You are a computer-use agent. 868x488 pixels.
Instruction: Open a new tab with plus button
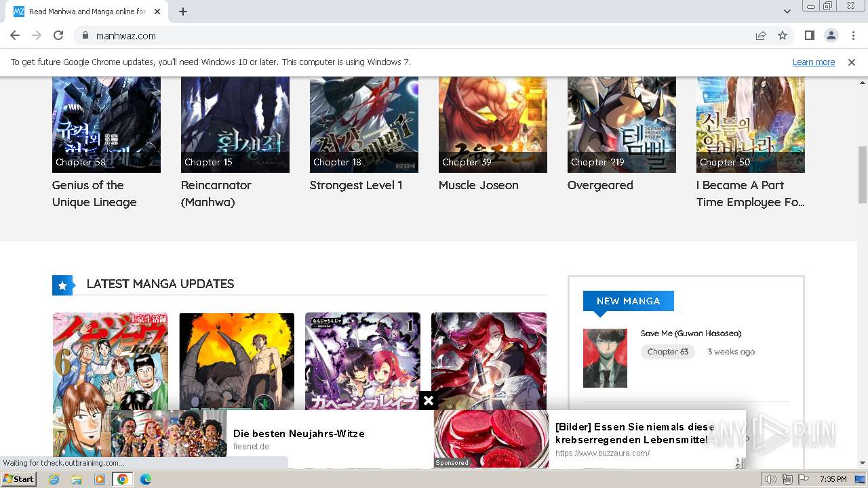pos(183,12)
